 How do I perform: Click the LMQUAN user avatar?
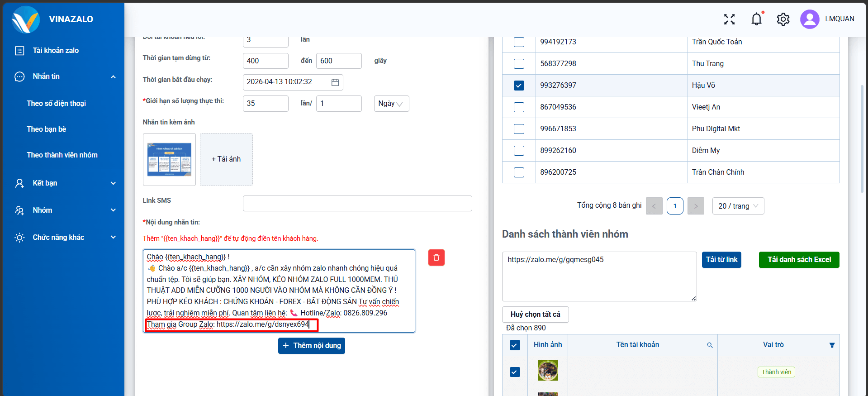810,19
